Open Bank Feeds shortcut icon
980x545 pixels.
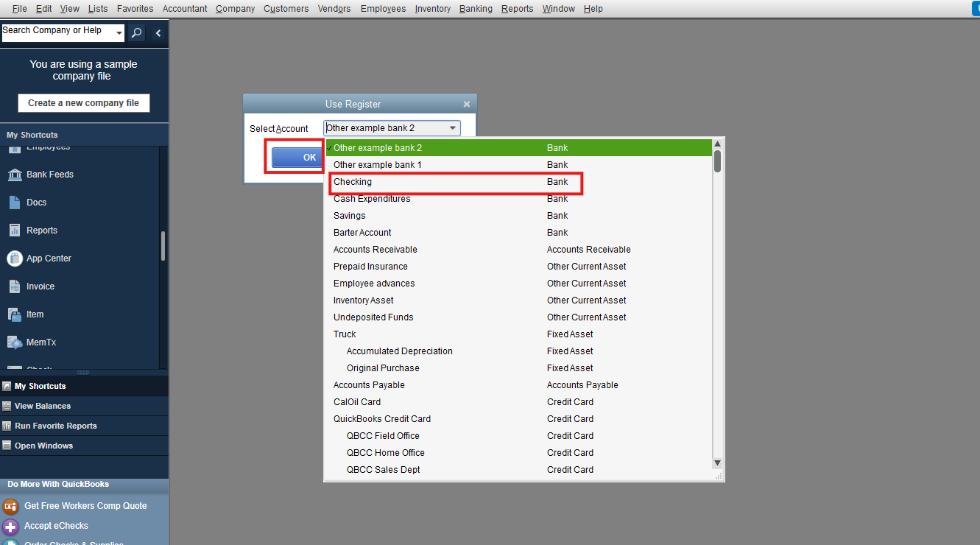(x=15, y=175)
